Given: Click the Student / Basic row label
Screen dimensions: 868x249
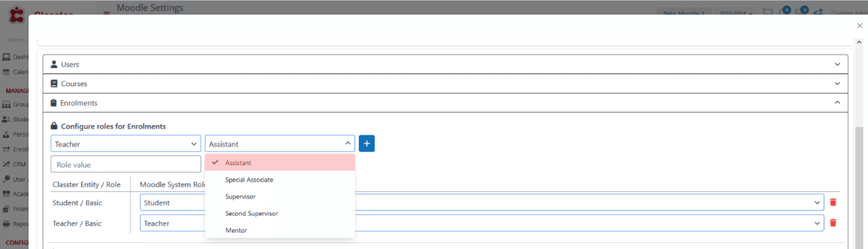Looking at the screenshot, I should coord(77,202).
